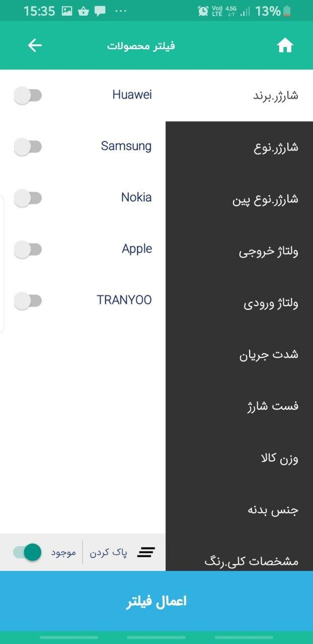Image resolution: width=313 pixels, height=644 pixels.
Task: Open the شارژر.نوع filter category
Action: point(276,147)
